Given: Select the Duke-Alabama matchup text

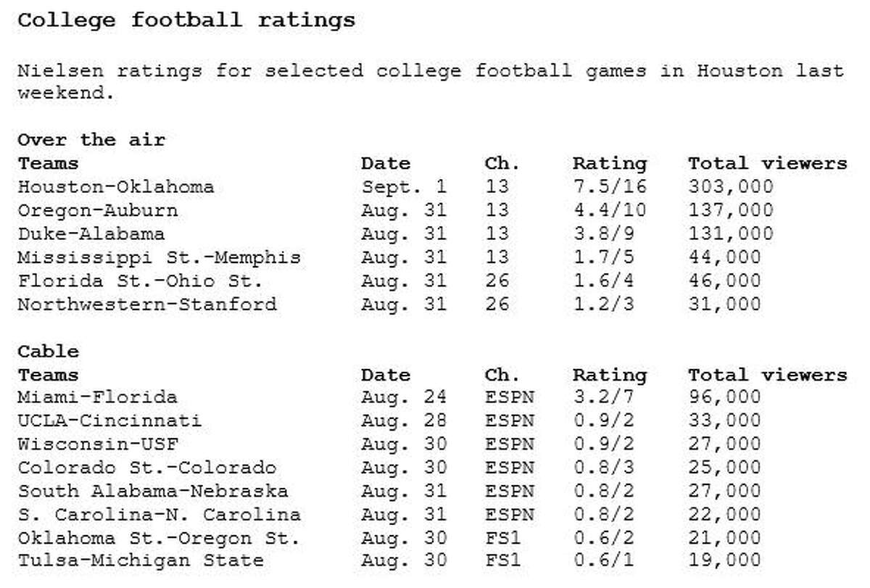Looking at the screenshot, I should [91, 234].
